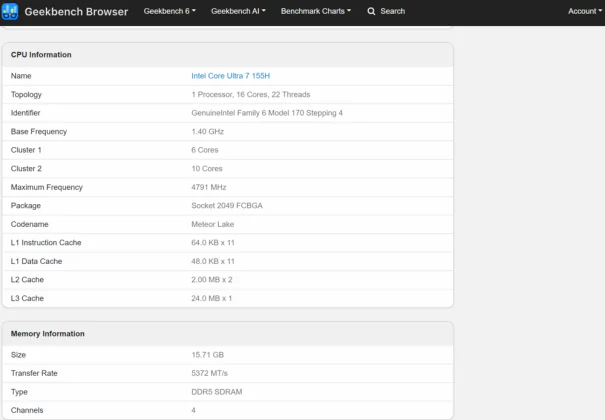Open the Account dropdown menu

(585, 11)
